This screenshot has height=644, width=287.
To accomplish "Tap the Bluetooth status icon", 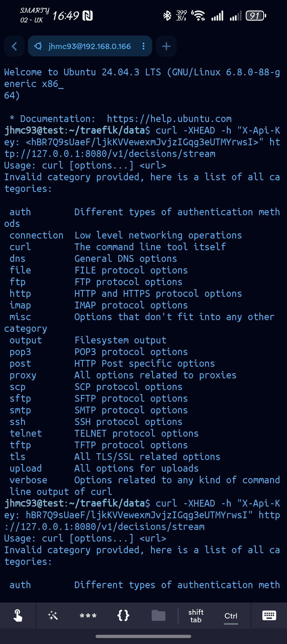I will pyautogui.click(x=167, y=16).
